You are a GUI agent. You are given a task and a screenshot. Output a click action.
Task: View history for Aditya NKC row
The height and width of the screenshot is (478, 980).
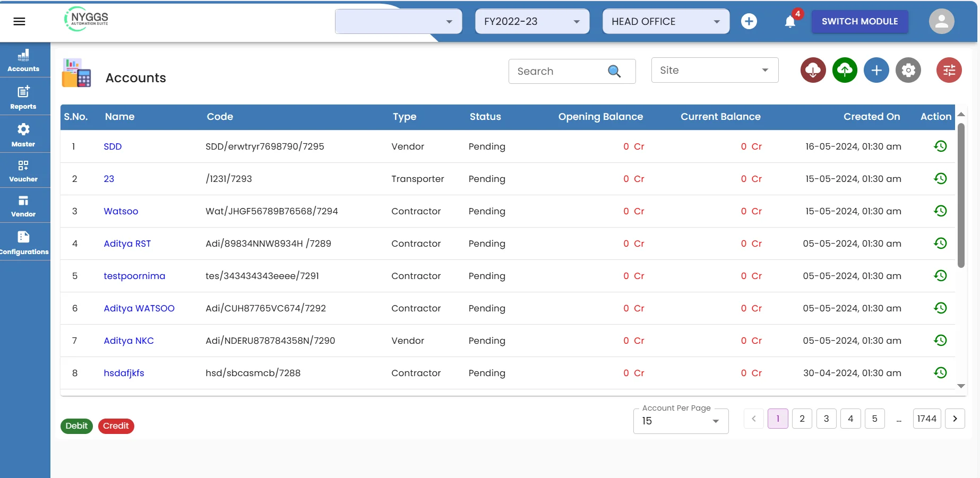point(940,340)
